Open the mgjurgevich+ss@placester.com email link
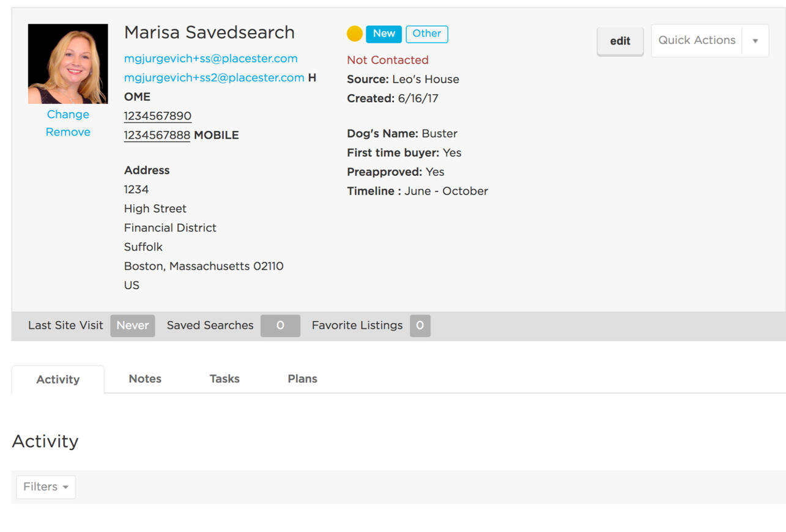This screenshot has width=786, height=532. click(210, 59)
